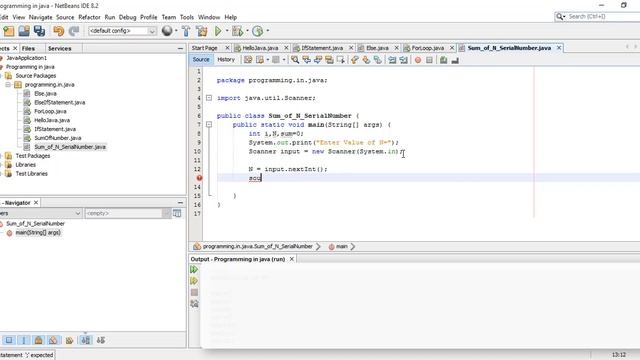Click the Redo arrow icon

[x=74, y=31]
